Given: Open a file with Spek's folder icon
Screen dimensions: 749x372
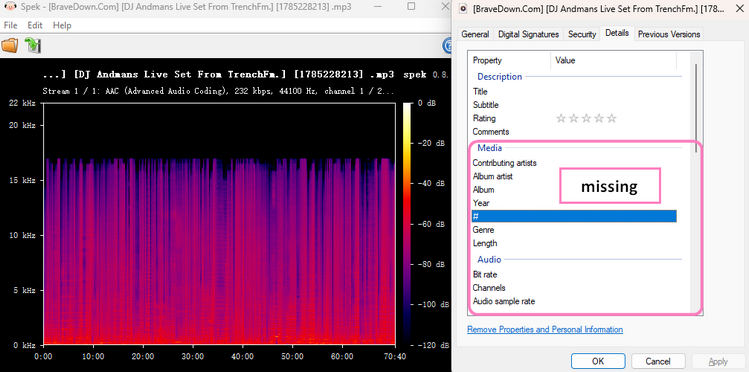Looking at the screenshot, I should point(10,45).
